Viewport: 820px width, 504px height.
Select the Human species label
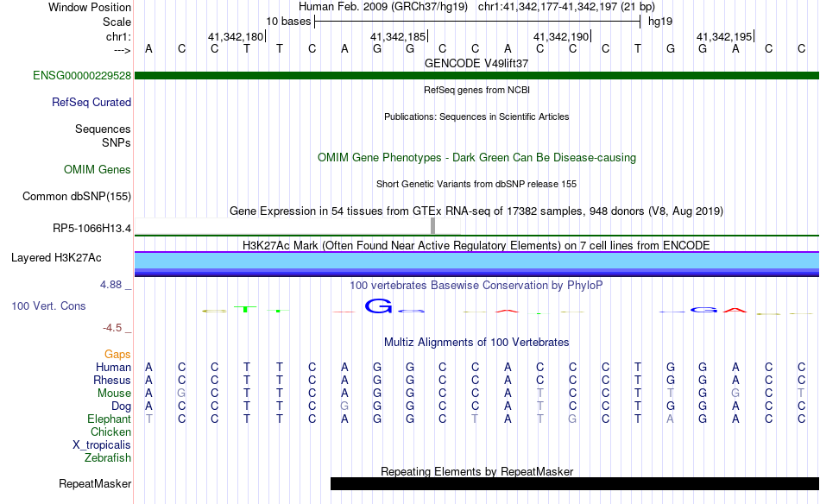113,367
